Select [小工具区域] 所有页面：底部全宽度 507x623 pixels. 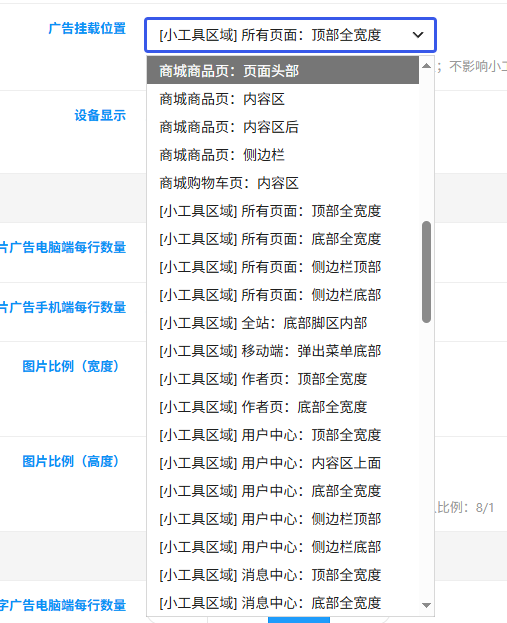tap(283, 239)
